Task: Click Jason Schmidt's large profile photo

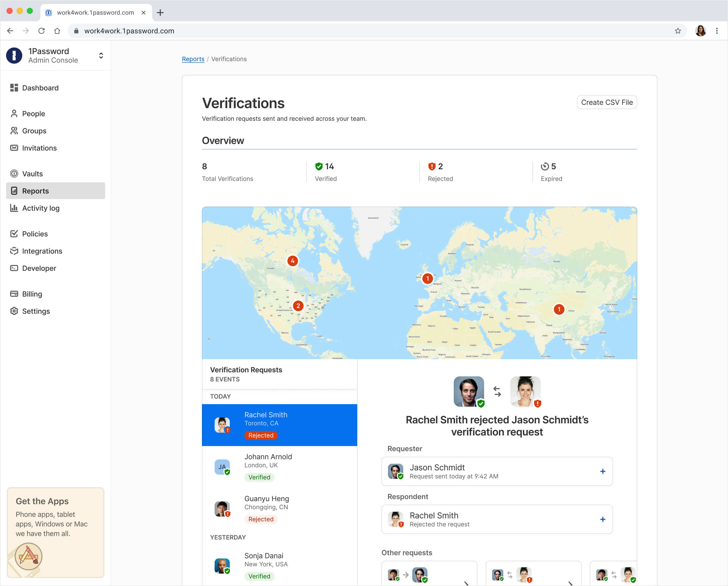Action: pos(469,392)
